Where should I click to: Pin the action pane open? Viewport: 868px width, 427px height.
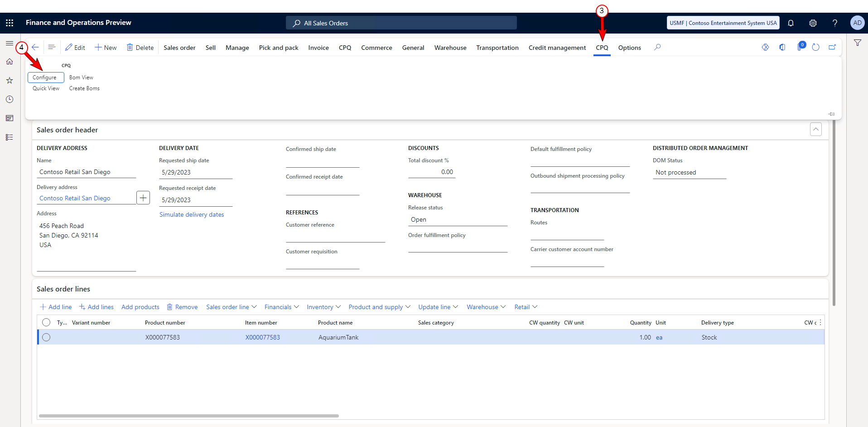831,114
